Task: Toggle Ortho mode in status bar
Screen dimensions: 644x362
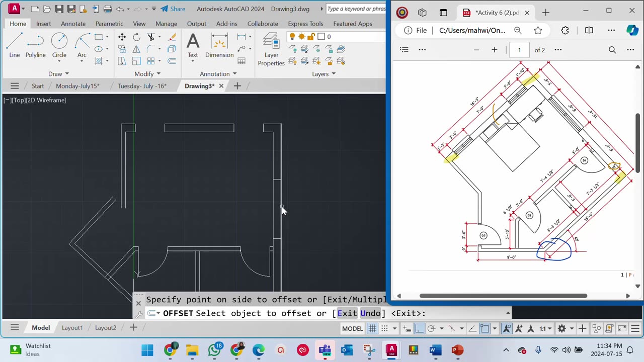Action: click(420, 328)
